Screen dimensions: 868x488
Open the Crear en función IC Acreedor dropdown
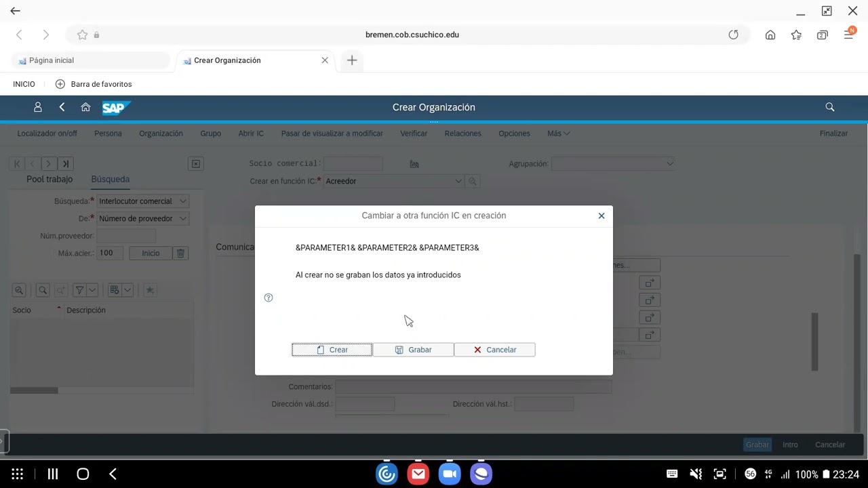(x=394, y=181)
